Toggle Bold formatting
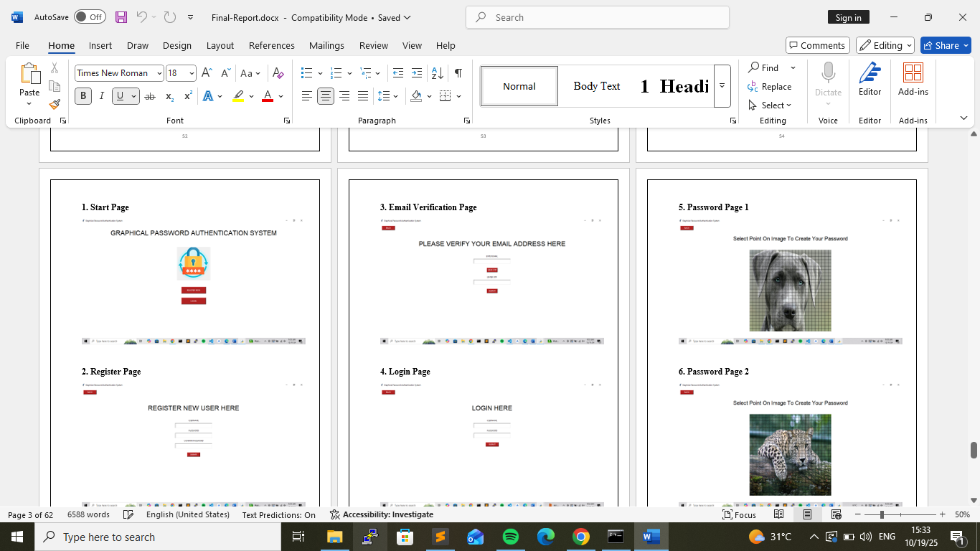This screenshot has height=551, width=980. coord(83,96)
